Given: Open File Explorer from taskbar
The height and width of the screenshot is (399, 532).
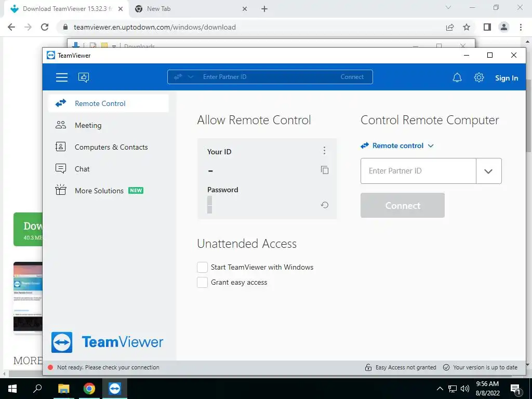Looking at the screenshot, I should click(63, 389).
